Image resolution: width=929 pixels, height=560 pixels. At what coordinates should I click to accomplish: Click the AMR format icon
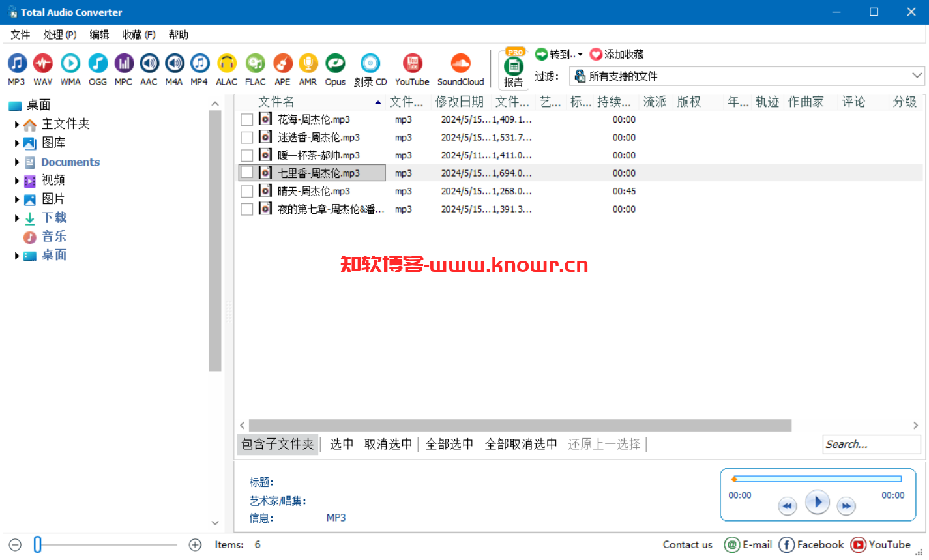[308, 63]
